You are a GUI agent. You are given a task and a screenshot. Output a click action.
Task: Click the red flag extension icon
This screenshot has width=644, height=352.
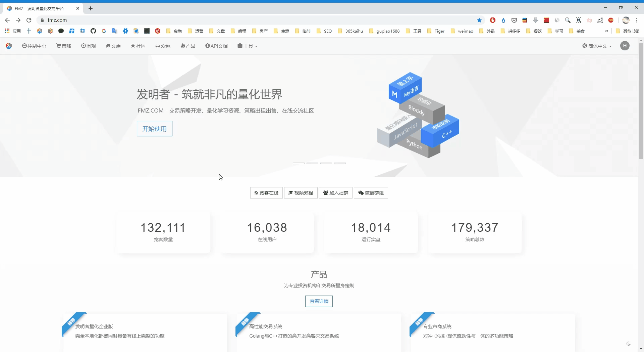[x=546, y=20]
